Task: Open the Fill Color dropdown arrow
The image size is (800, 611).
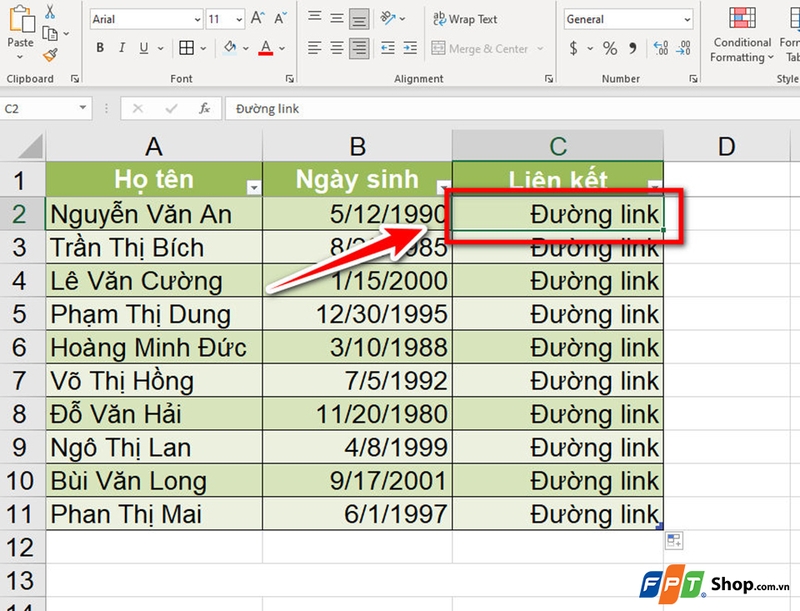Action: (246, 46)
